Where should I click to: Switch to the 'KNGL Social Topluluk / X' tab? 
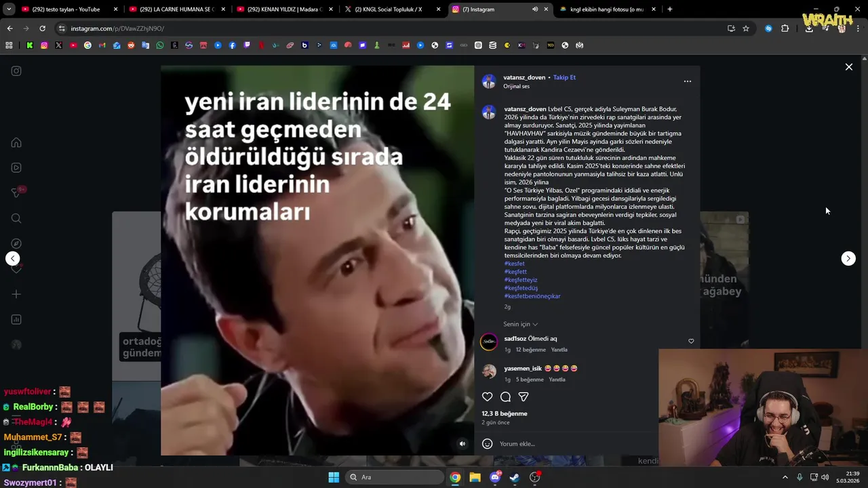pos(391,9)
